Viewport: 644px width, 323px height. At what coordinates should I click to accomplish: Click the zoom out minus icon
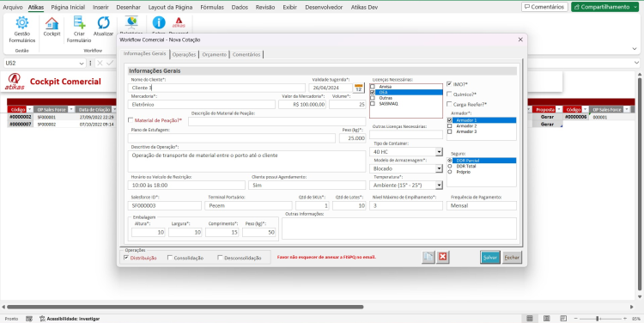coord(576,319)
